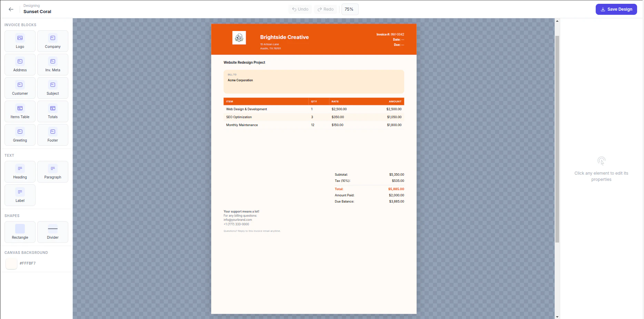Insert a Heading text element

(x=20, y=172)
